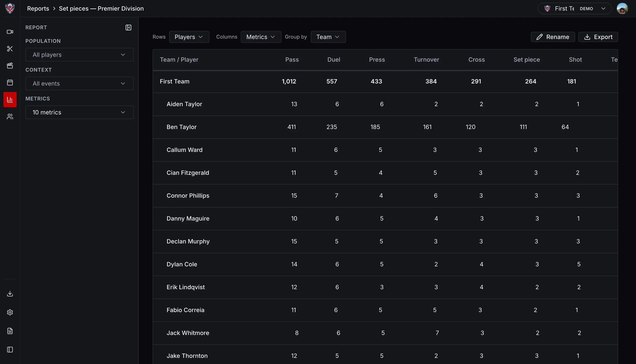The image size is (636, 364).
Task: Select the Erik Lindqvist row name
Action: click(x=185, y=287)
